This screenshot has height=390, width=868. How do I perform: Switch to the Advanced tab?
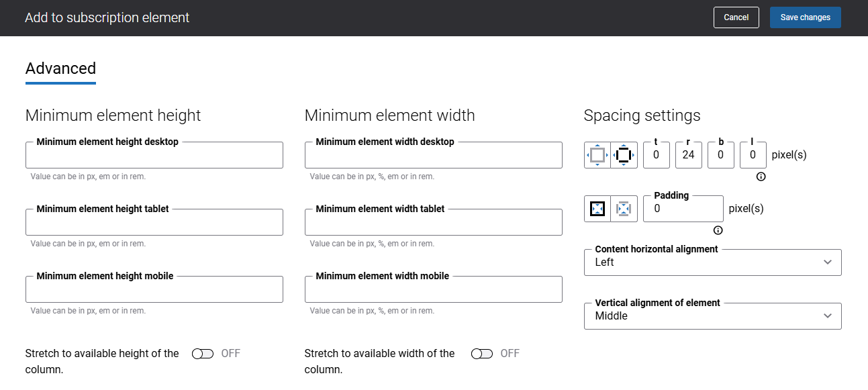[x=60, y=68]
